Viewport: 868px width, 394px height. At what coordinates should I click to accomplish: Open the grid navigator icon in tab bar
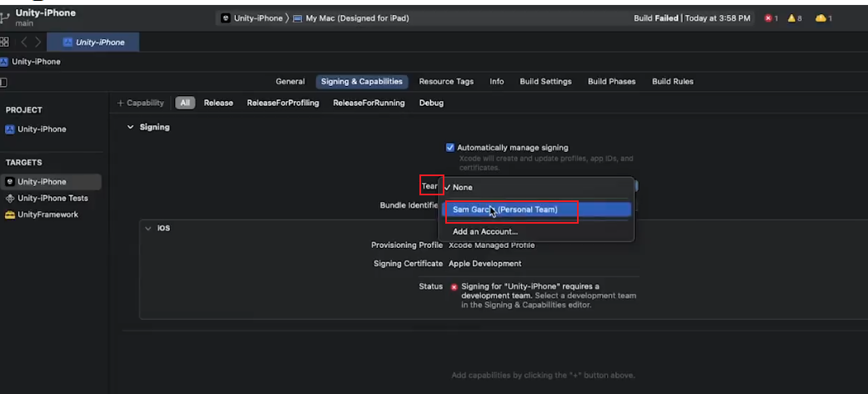[x=4, y=42]
